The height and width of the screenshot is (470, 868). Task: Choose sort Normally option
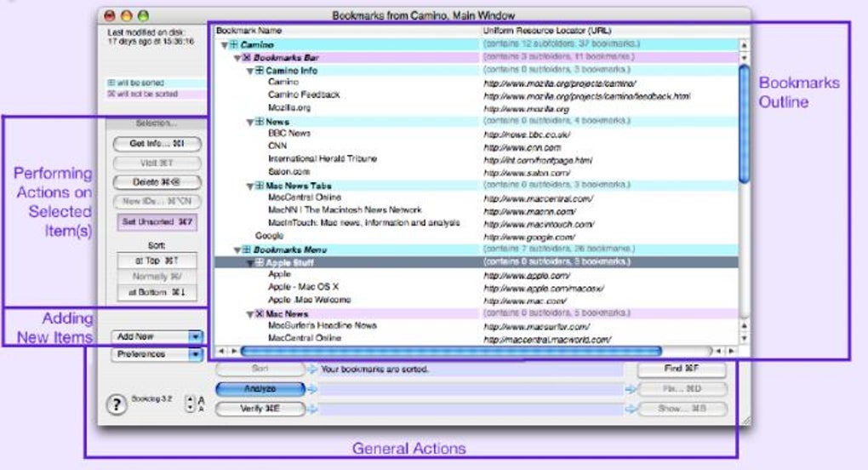click(x=157, y=276)
